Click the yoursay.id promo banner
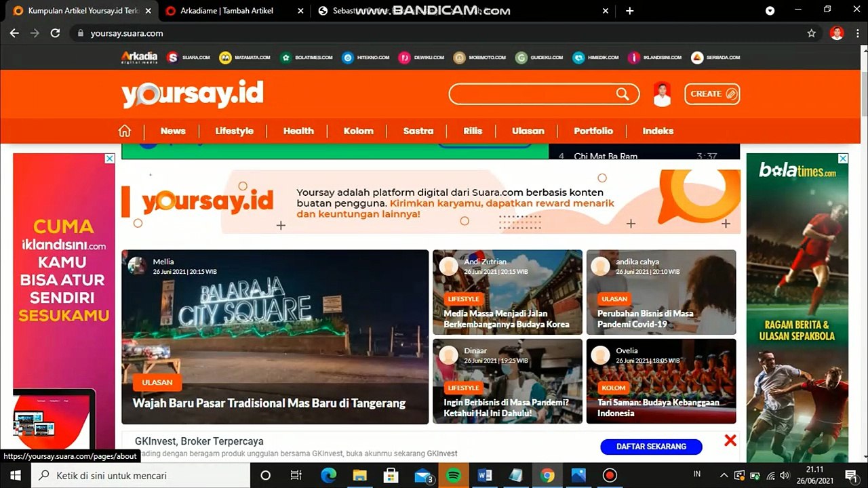The height and width of the screenshot is (488, 868). [x=431, y=202]
